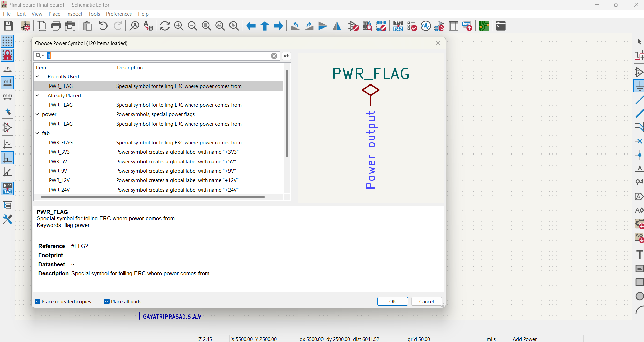The height and width of the screenshot is (342, 644).
Task: Generate bill of materials icon
Action: click(467, 26)
